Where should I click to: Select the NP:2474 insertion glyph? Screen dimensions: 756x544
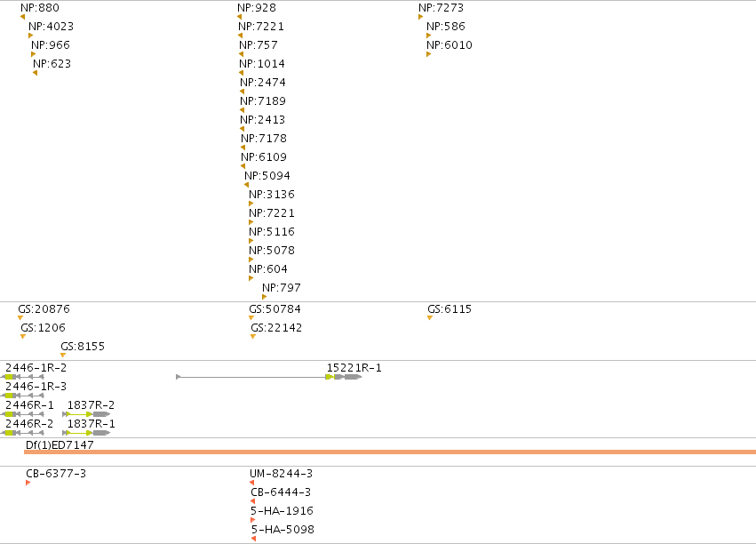point(242,92)
